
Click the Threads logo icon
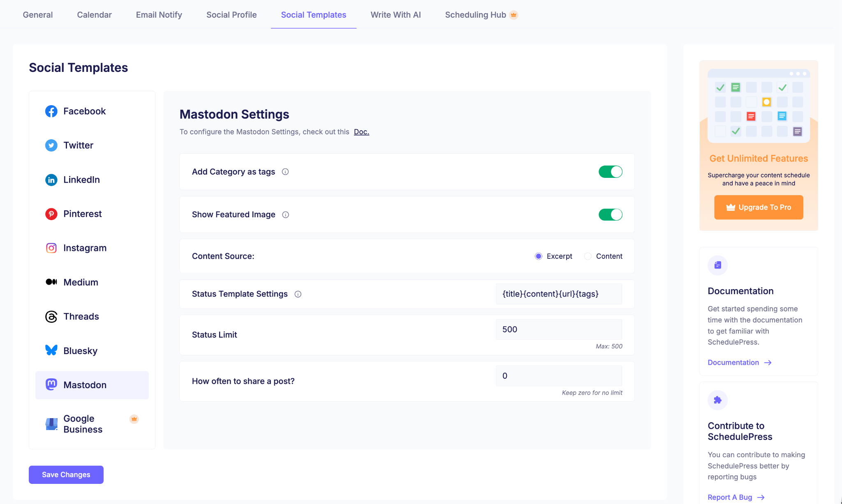coord(51,317)
